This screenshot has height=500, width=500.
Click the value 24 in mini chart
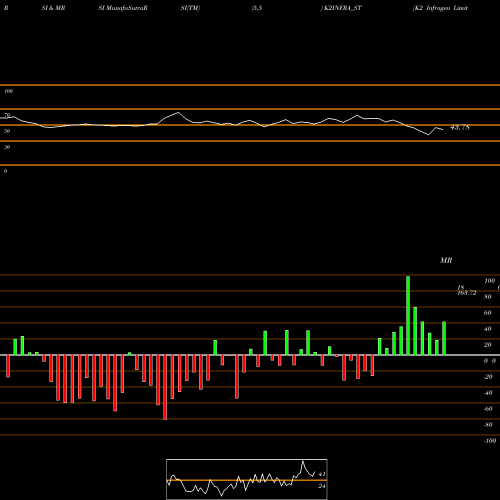point(322,486)
